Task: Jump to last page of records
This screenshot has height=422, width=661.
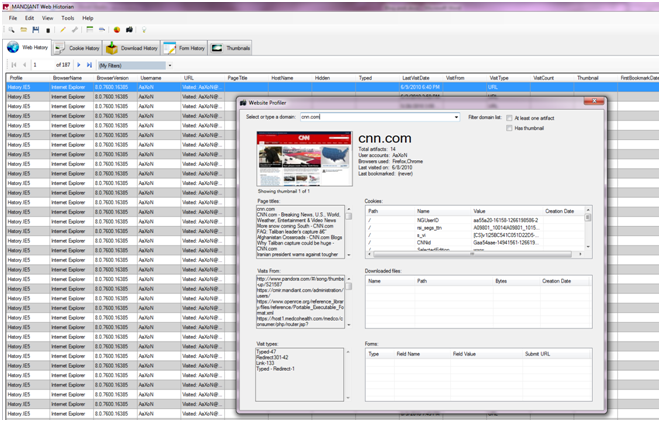Action: point(89,65)
